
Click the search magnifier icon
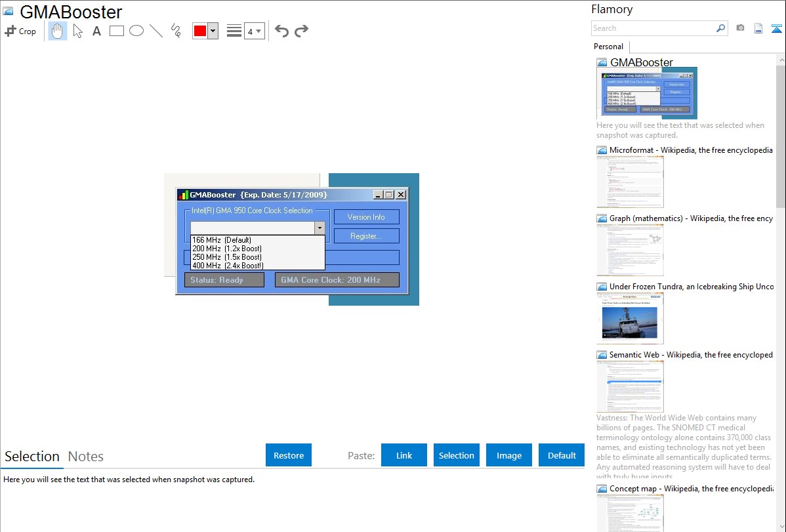(721, 28)
